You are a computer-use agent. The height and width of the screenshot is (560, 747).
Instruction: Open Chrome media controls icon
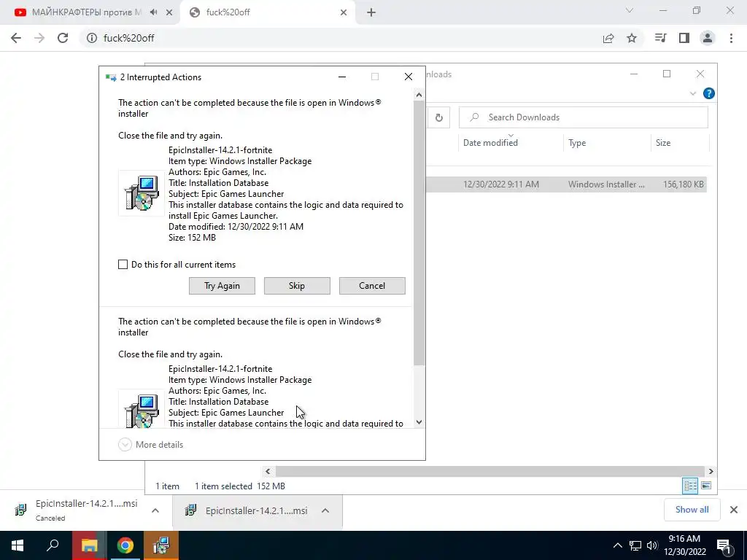tap(660, 38)
